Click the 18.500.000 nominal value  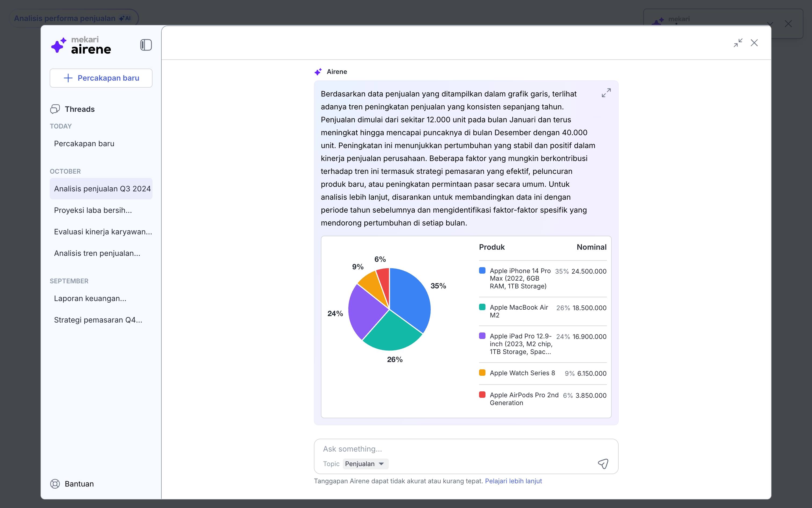pyautogui.click(x=589, y=308)
